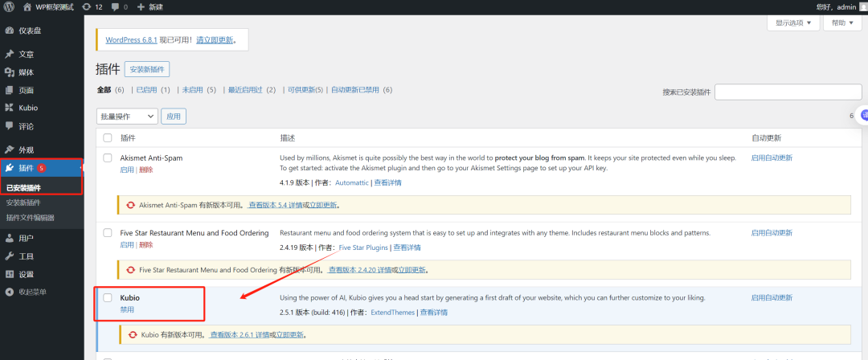The height and width of the screenshot is (360, 868).
Task: Click the WordPress logo in admin bar
Action: click(x=10, y=7)
